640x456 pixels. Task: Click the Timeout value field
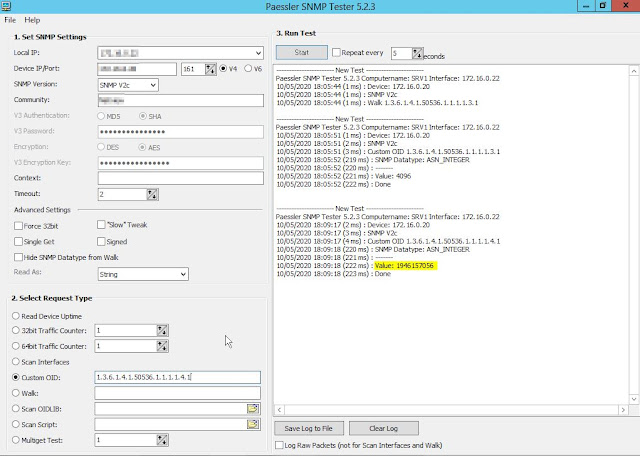(x=122, y=194)
